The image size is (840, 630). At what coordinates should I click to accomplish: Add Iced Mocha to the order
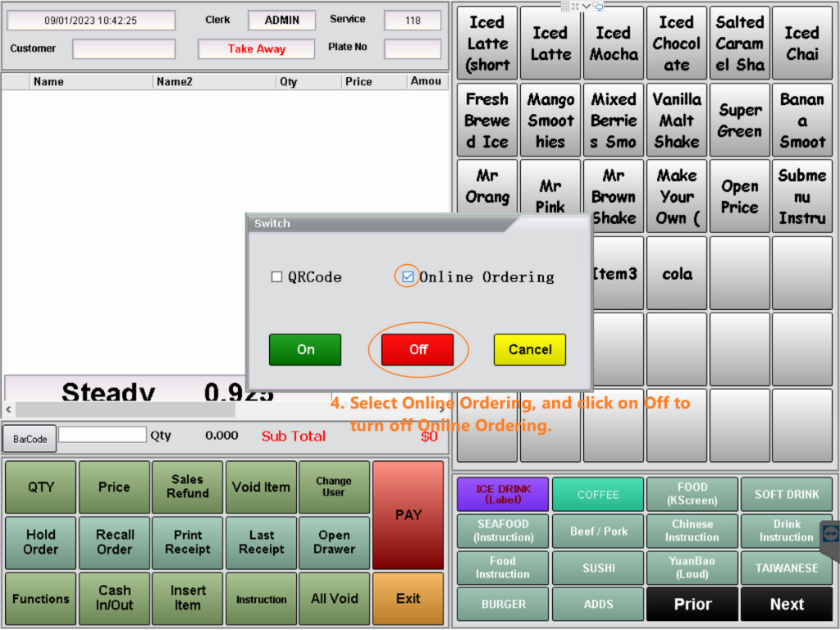[613, 43]
